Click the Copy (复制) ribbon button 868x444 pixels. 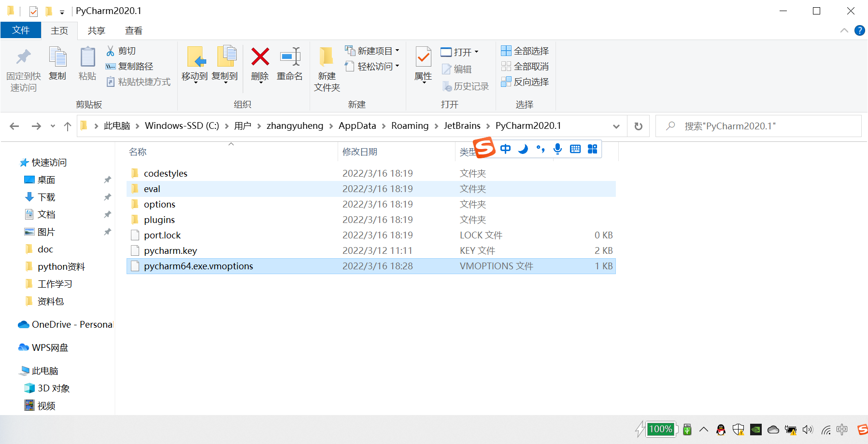pos(57,64)
